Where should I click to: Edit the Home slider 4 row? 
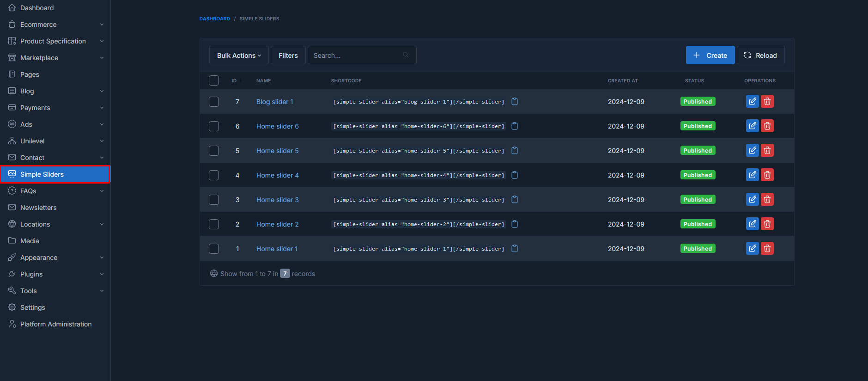click(752, 175)
